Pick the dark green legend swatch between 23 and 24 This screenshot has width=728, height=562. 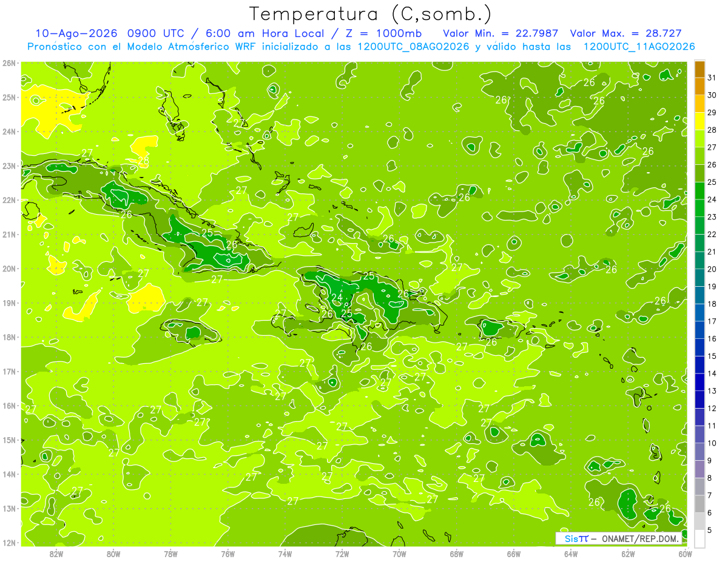pos(699,208)
